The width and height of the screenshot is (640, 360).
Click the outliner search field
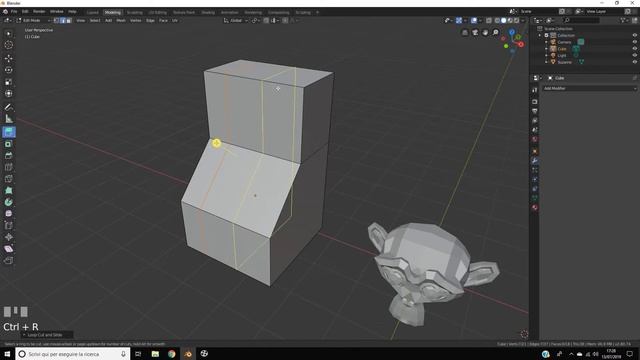click(582, 20)
